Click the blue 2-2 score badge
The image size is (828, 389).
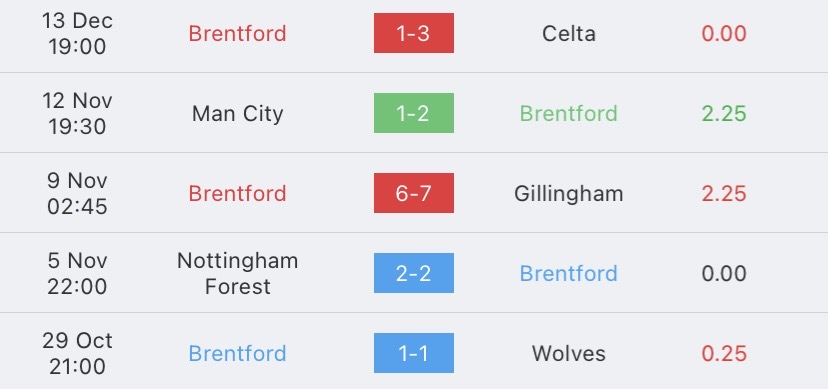(413, 273)
